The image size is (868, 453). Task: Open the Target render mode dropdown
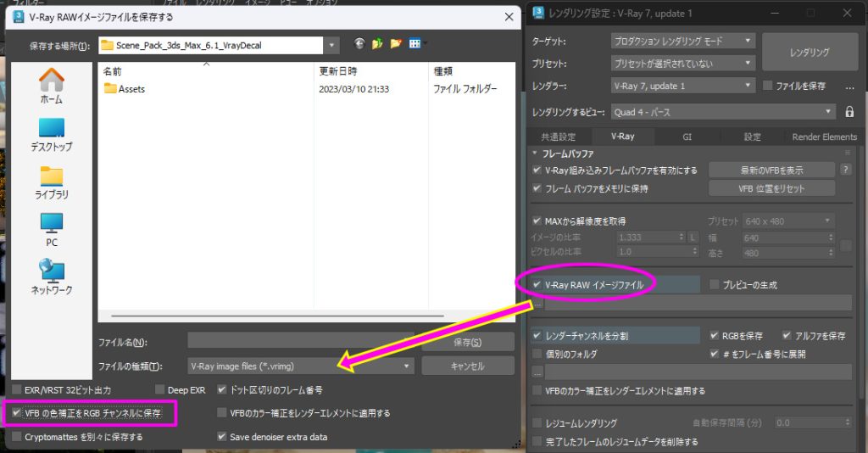tap(682, 41)
